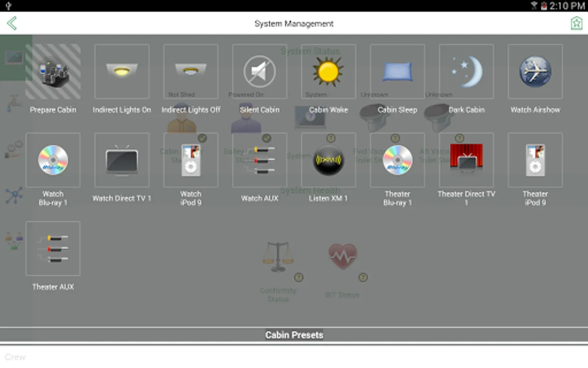Viewport: 588px width, 368px height.
Task: Pick the Watch AUX cables icon
Action: pos(260,160)
